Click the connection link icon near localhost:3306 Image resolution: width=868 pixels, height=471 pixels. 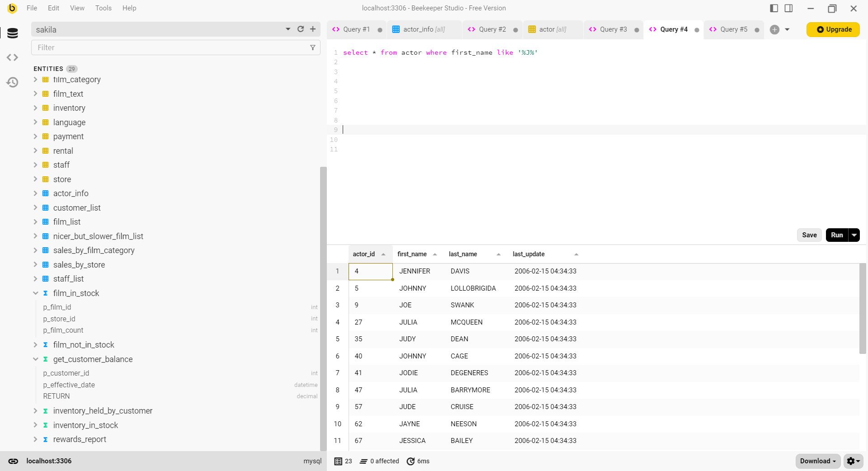coord(13,461)
